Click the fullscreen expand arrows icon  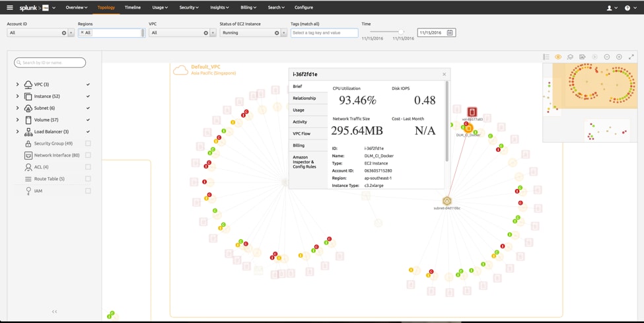point(631,57)
